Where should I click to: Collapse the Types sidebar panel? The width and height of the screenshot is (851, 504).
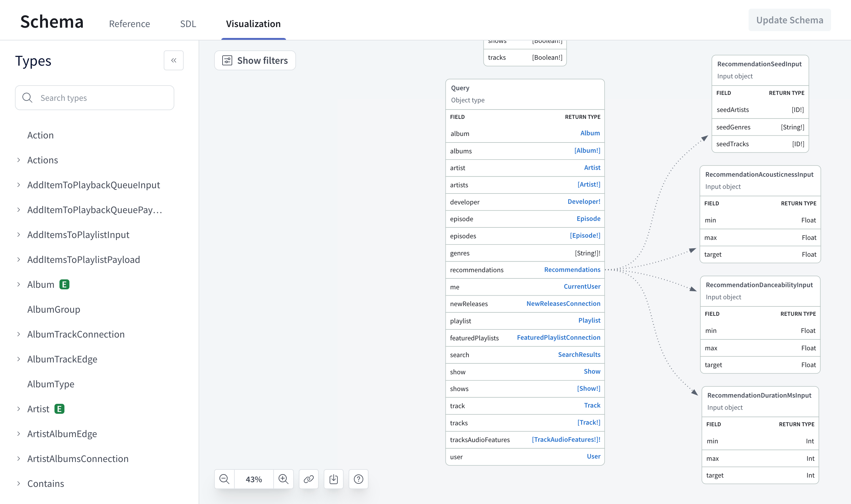tap(174, 60)
